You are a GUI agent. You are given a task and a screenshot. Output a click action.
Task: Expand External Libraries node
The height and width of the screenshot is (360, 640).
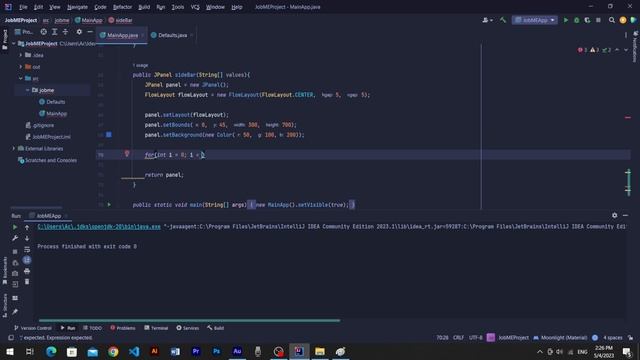[14, 149]
